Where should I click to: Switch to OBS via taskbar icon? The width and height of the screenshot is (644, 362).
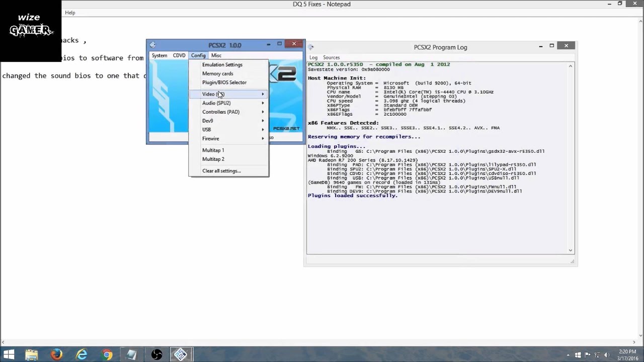click(x=156, y=354)
